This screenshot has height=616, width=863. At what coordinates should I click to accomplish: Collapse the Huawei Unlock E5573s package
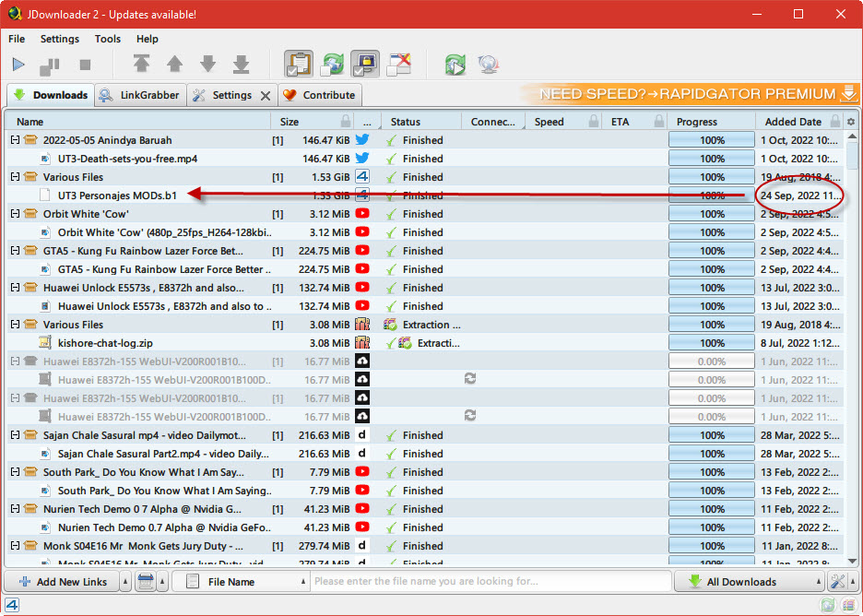tap(15, 288)
